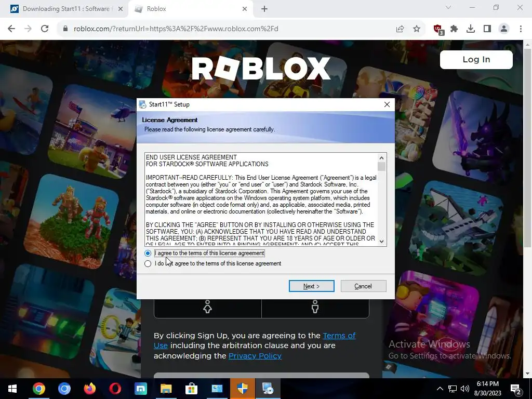Open Microsoft Store from taskbar

pyautogui.click(x=191, y=389)
